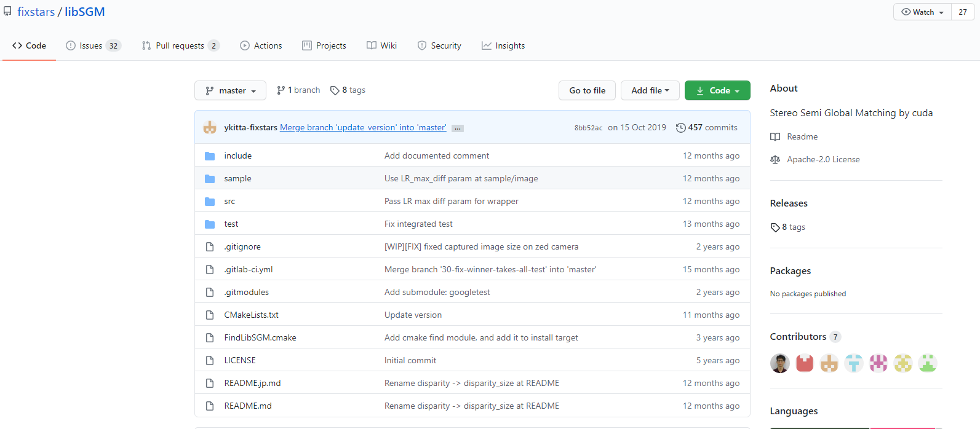Click the yellow contributor avatar
The height and width of the screenshot is (429, 980).
point(903,363)
